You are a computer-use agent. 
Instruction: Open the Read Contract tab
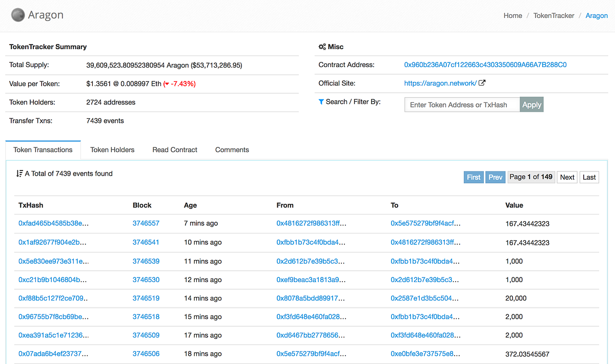tap(175, 150)
